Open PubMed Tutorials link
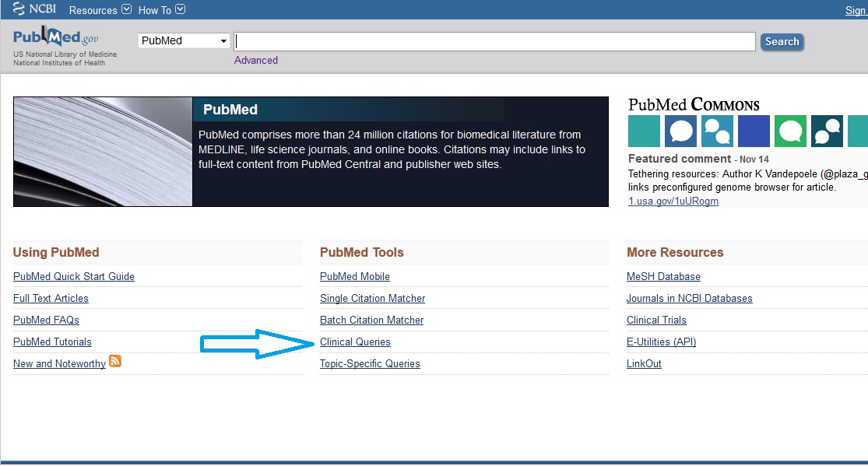Image resolution: width=868 pixels, height=466 pixels. (x=53, y=342)
